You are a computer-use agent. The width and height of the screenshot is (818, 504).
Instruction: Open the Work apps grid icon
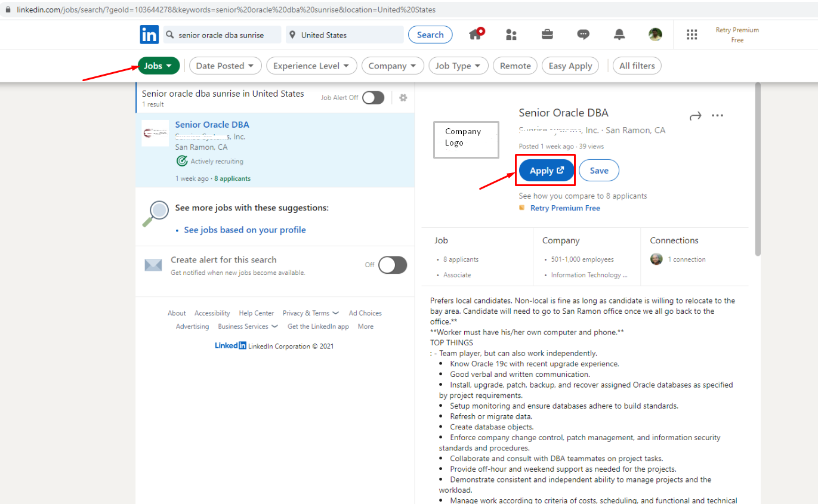tap(692, 35)
